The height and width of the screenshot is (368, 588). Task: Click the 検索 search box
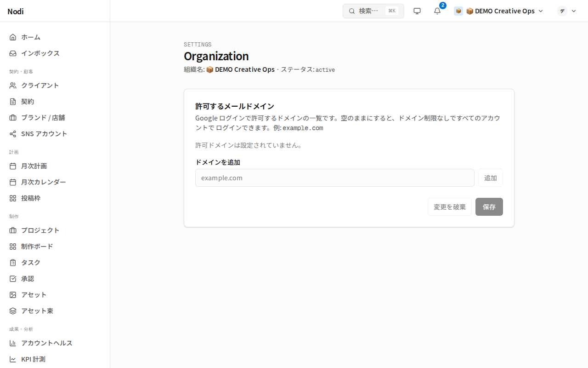tap(373, 11)
